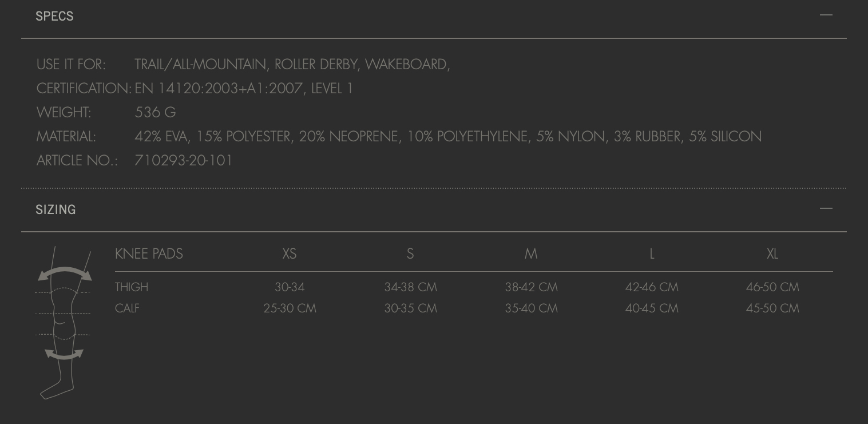Select the XS size column header
Viewport: 868px width, 424px height.
290,253
